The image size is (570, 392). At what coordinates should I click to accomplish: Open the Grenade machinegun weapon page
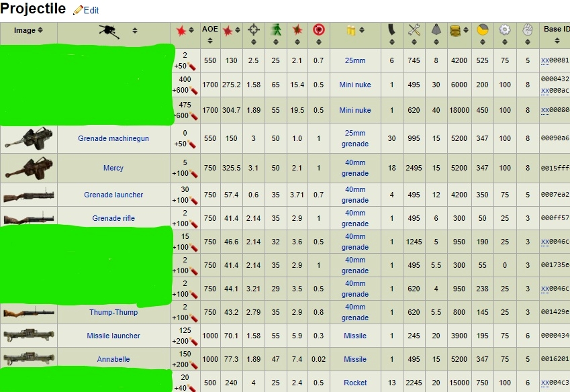tap(113, 138)
